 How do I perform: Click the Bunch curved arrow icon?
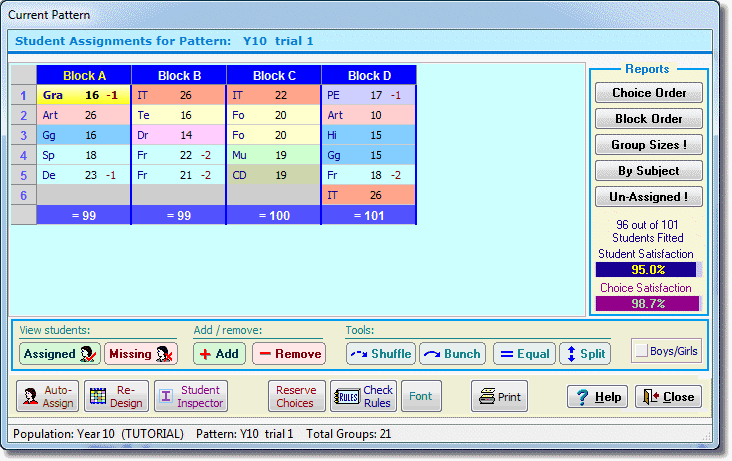pyautogui.click(x=432, y=354)
